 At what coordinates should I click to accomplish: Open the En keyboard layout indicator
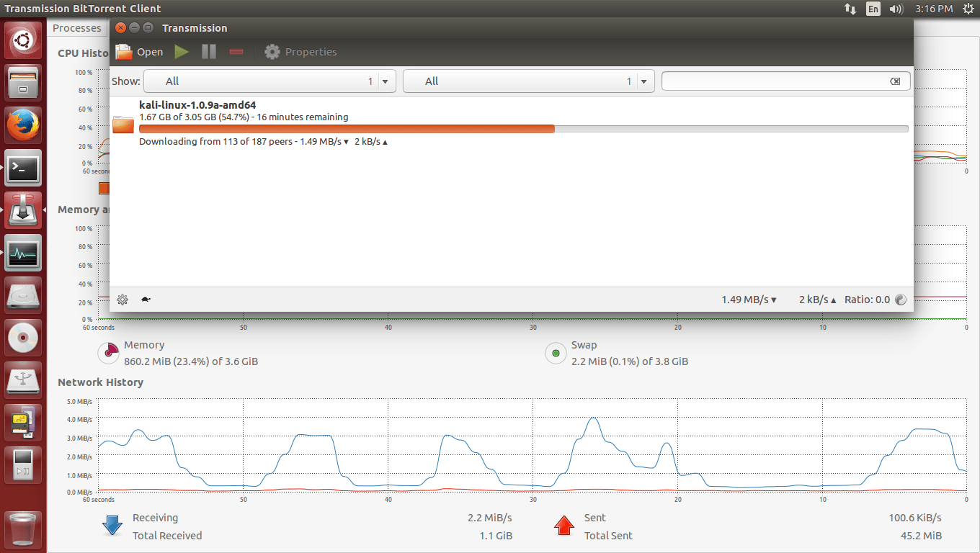tap(873, 9)
